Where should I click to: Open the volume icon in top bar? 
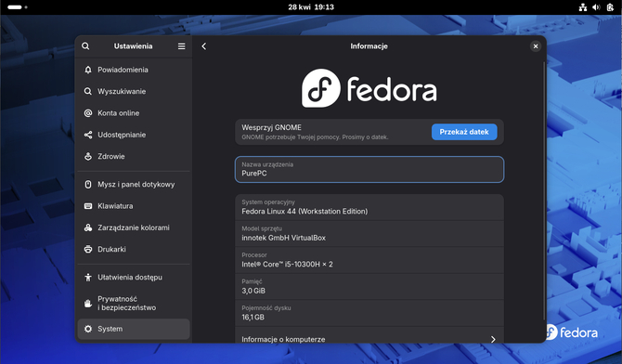[x=596, y=7]
